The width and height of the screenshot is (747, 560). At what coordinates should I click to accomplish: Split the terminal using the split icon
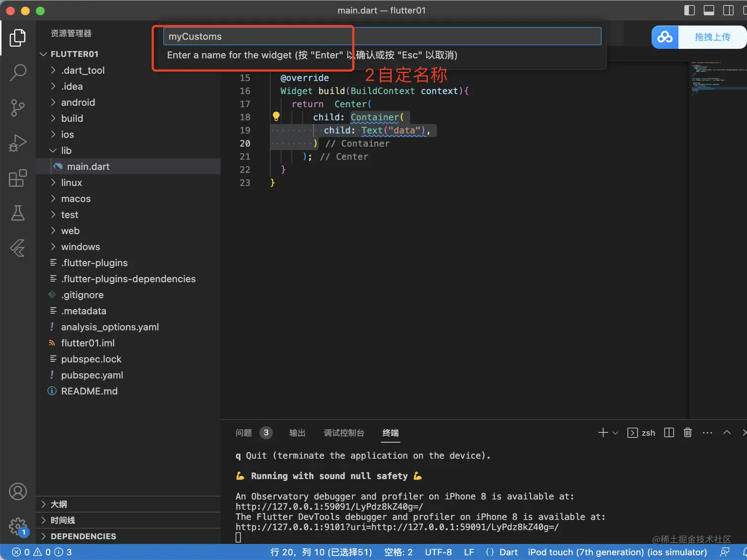(668, 433)
